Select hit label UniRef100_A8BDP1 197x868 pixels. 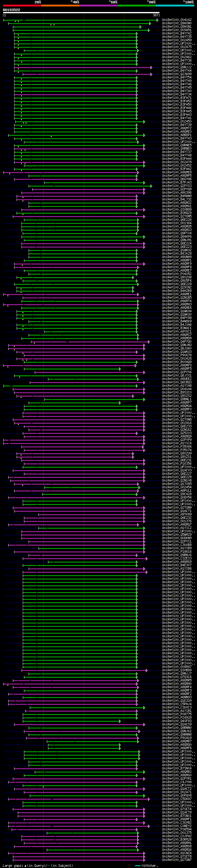click(177, 135)
